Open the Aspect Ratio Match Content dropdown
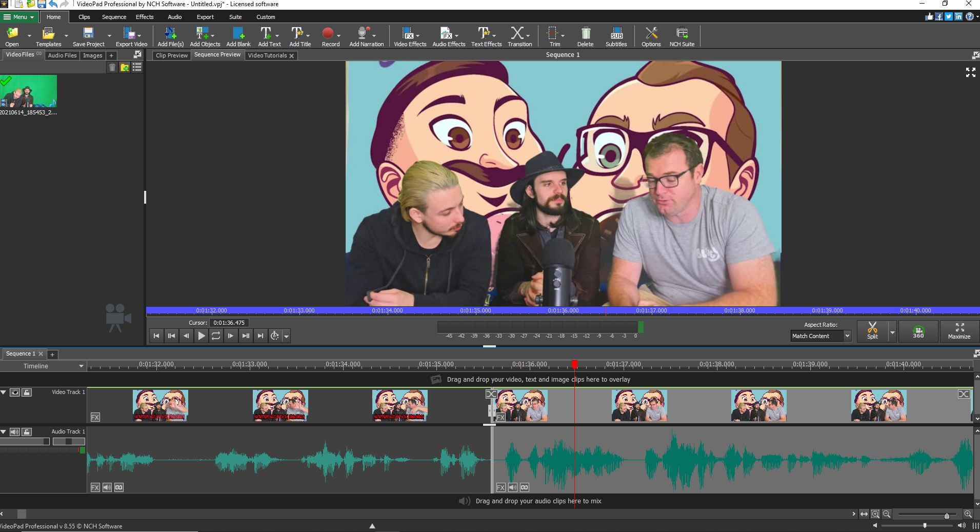Viewport: 980px width, 532px height. tap(821, 336)
